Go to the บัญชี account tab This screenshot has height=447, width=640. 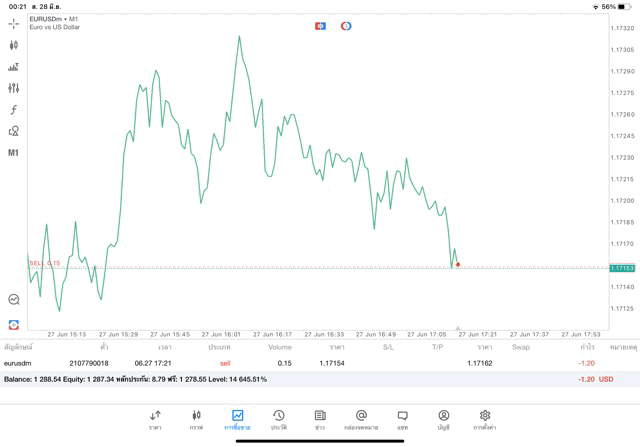click(443, 419)
